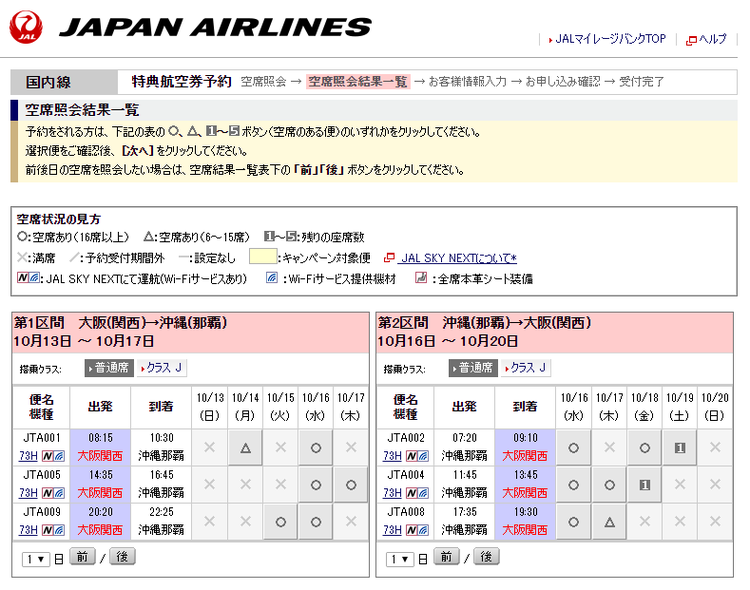Open 73H aircraft link for JTA005
This screenshot has width=750, height=590.
pos(28,493)
